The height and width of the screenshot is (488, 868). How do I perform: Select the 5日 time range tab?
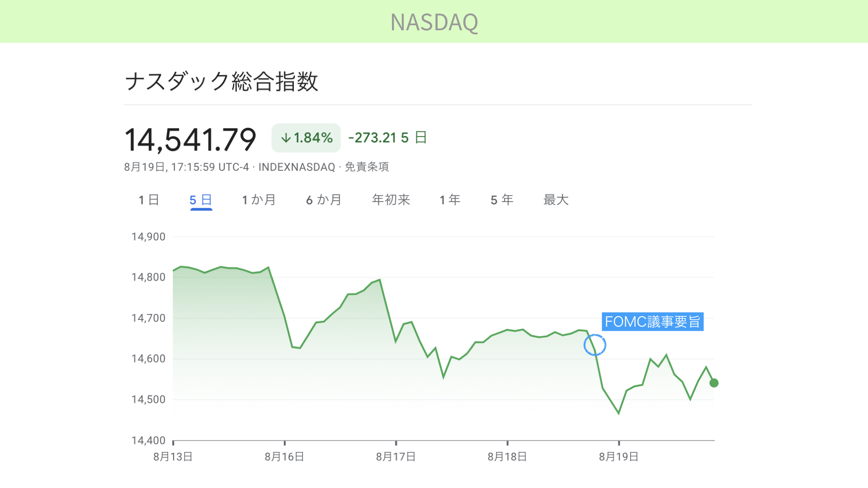[201, 200]
